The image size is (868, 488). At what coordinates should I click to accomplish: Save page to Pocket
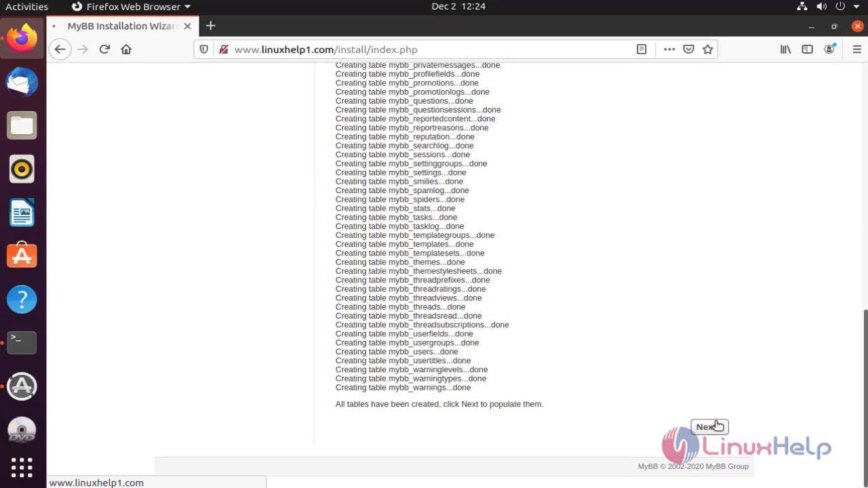pos(688,49)
